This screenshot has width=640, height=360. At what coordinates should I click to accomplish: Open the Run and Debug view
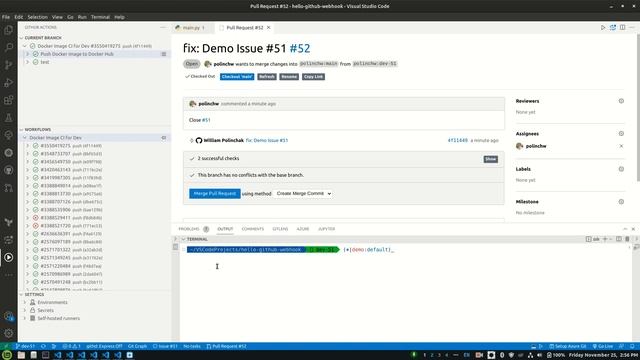[9, 82]
